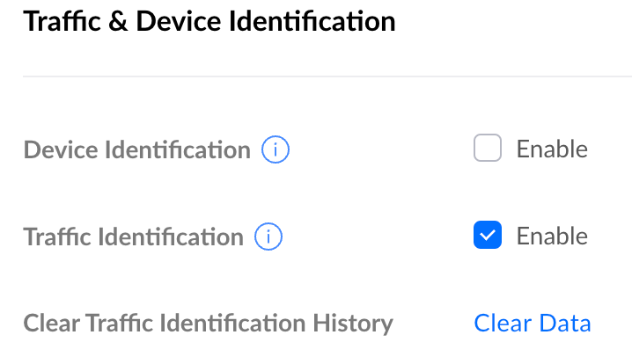Image resolution: width=632 pixels, height=364 pixels.
Task: Click the Enable label for Device Identification
Action: tap(552, 149)
